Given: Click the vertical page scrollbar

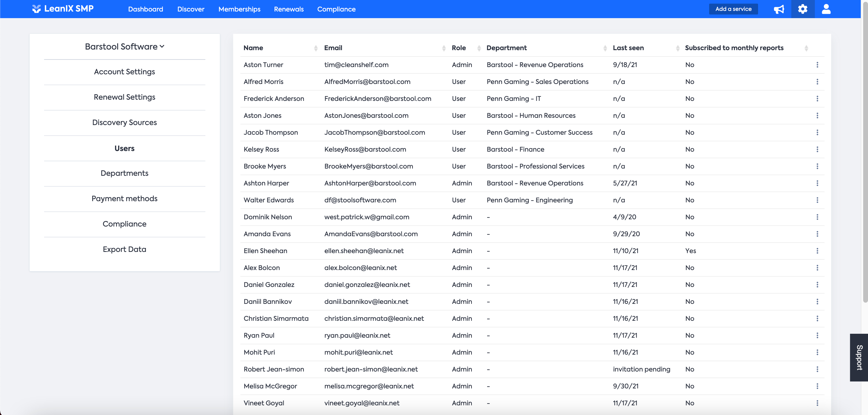Looking at the screenshot, I should tap(865, 152).
